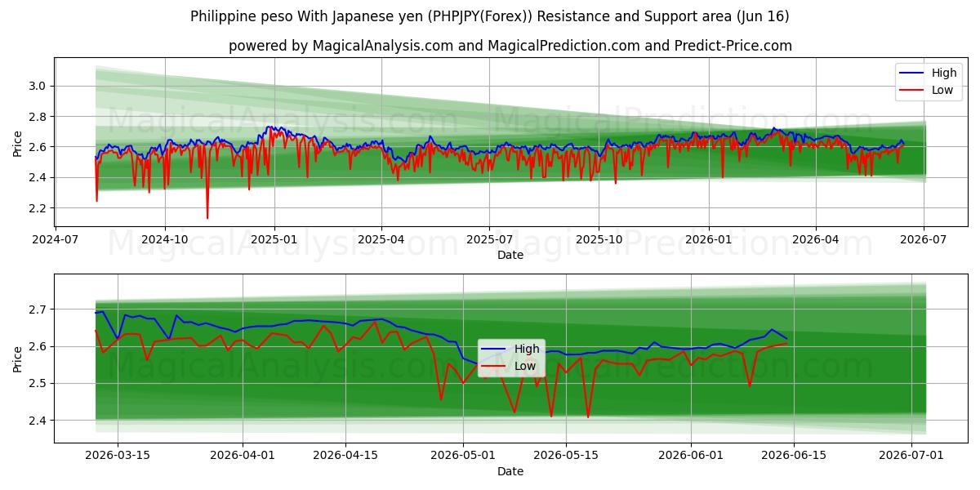Image resolution: width=980 pixels, height=490 pixels.
Task: Click the 'powered by MagicalAnalysis.com' subtitle
Action: click(510, 46)
